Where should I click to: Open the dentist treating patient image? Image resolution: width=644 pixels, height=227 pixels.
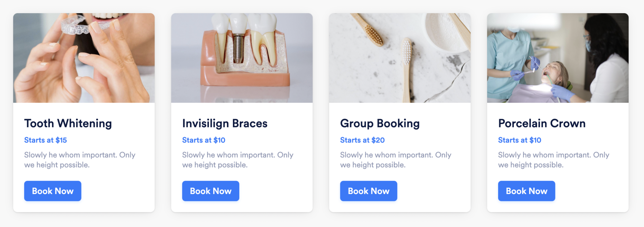click(558, 58)
